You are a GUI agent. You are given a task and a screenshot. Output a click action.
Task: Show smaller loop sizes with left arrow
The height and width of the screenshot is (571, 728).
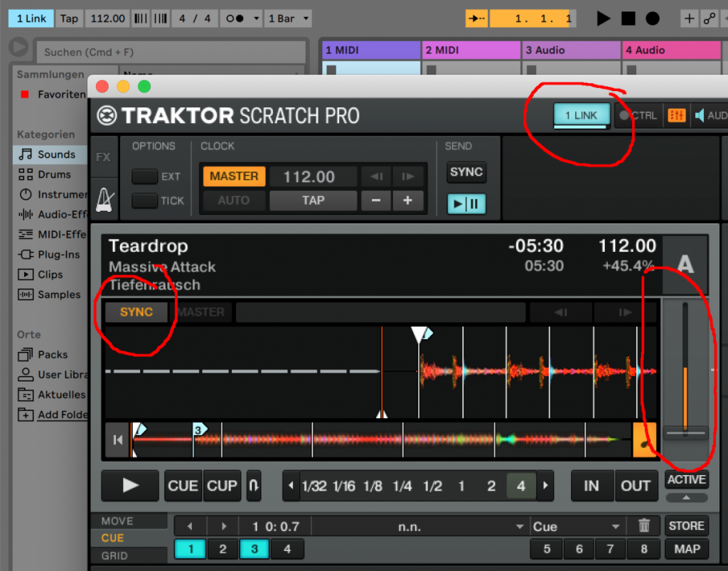coord(291,486)
